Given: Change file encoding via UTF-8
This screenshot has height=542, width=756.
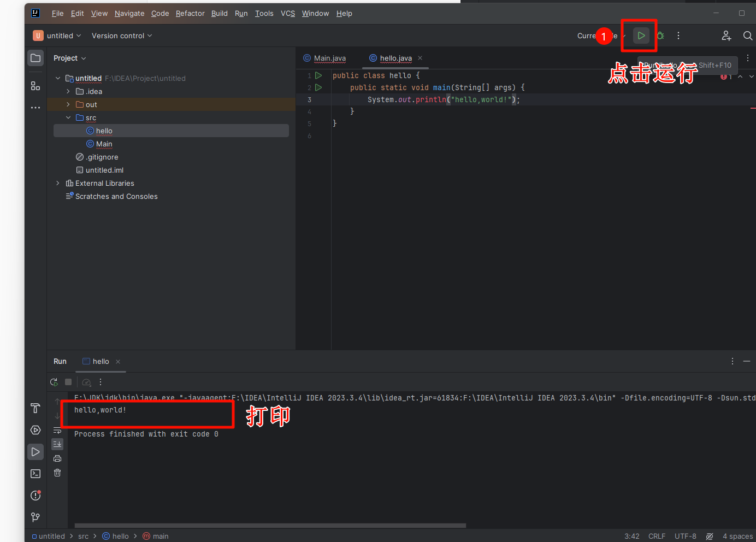Looking at the screenshot, I should tap(686, 537).
